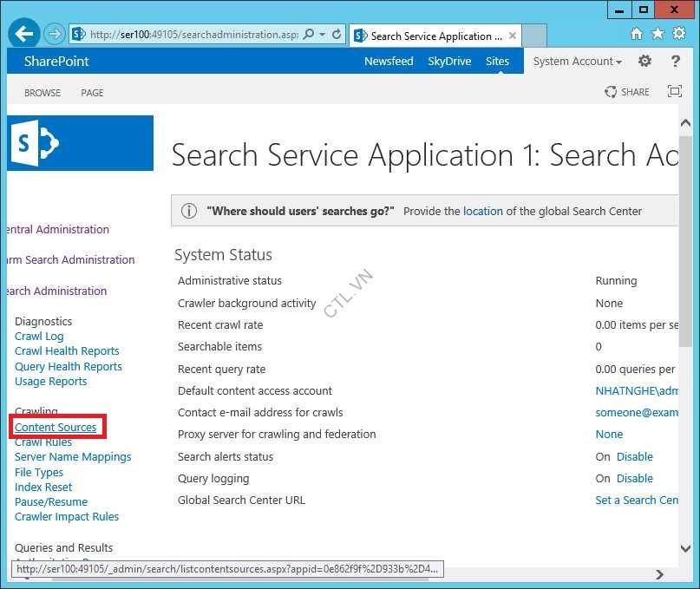The width and height of the screenshot is (700, 589).
Task: Click the location link in the notice
Action: (x=483, y=211)
